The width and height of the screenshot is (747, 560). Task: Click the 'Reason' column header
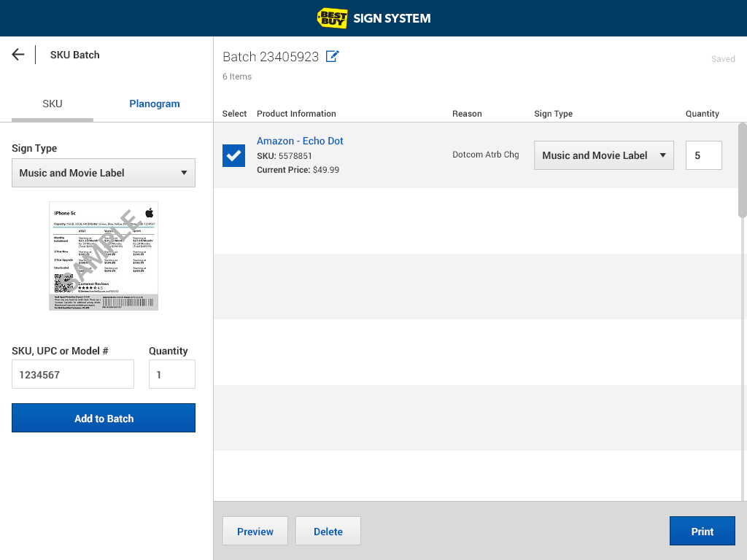pos(467,113)
